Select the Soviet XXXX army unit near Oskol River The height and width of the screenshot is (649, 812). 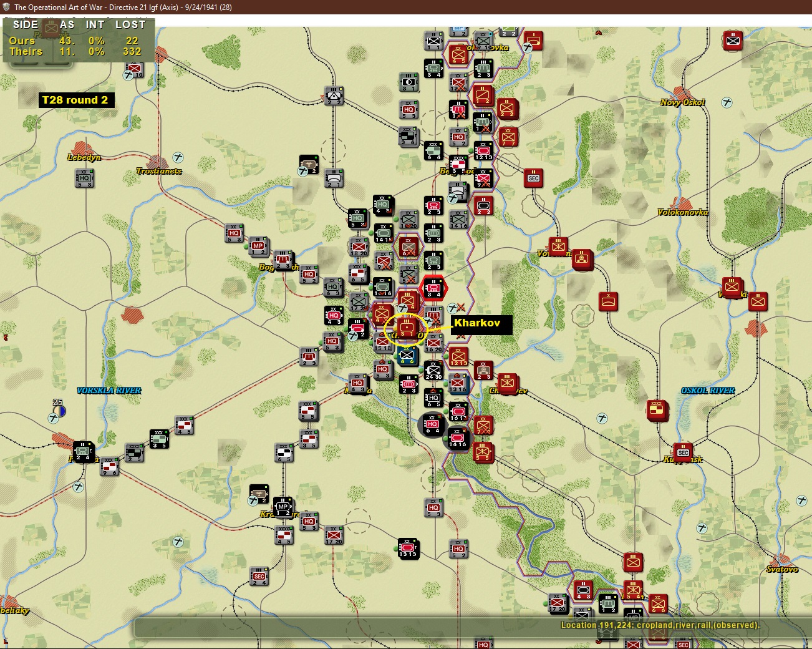click(657, 410)
